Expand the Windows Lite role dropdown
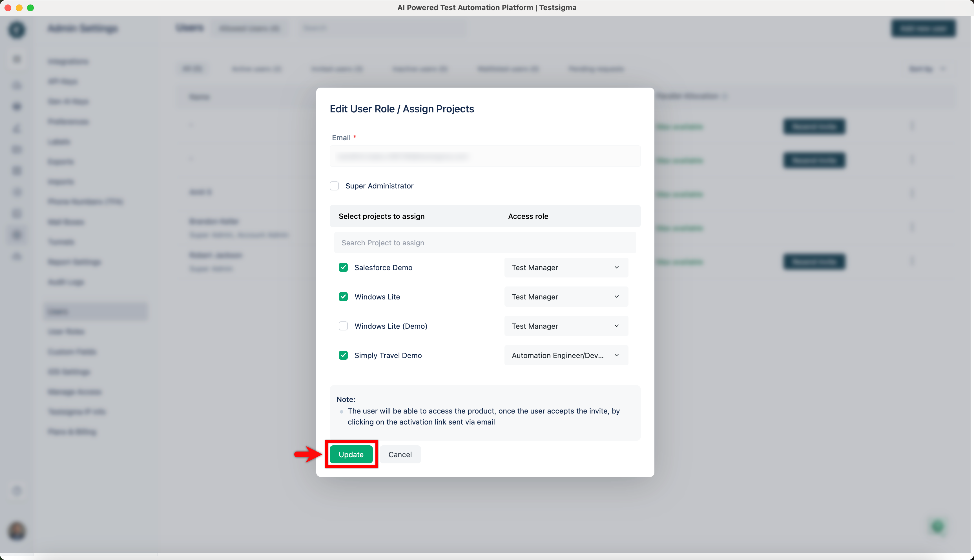 (x=566, y=297)
